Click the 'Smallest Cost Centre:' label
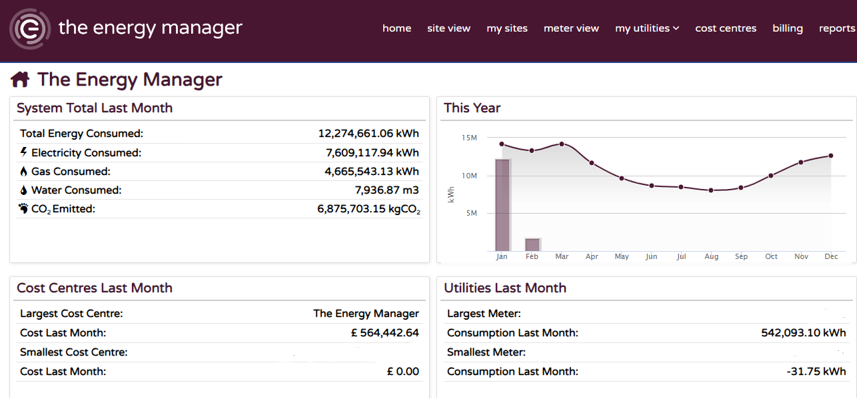This screenshot has height=398, width=857. [74, 352]
